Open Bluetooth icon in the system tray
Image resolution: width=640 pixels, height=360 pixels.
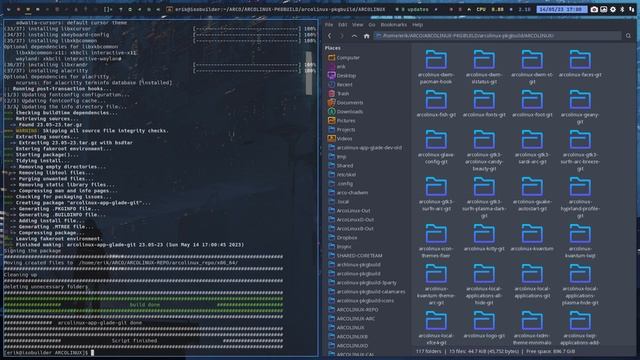(x=622, y=9)
